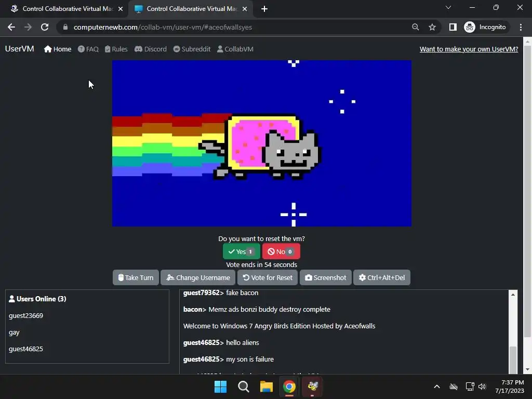This screenshot has height=399, width=532.
Task: Reload the page with the refresh icon
Action: (45, 27)
